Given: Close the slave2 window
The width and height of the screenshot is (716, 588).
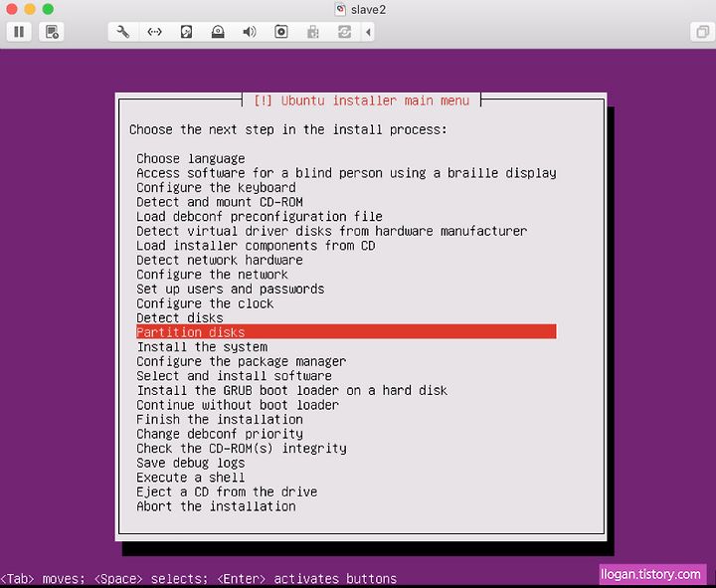Looking at the screenshot, I should pos(12,9).
